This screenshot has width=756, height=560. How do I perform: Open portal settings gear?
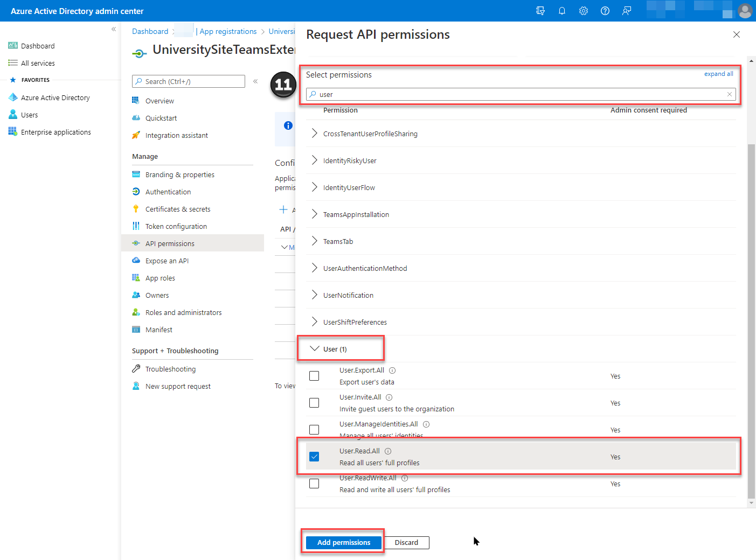[x=584, y=11]
